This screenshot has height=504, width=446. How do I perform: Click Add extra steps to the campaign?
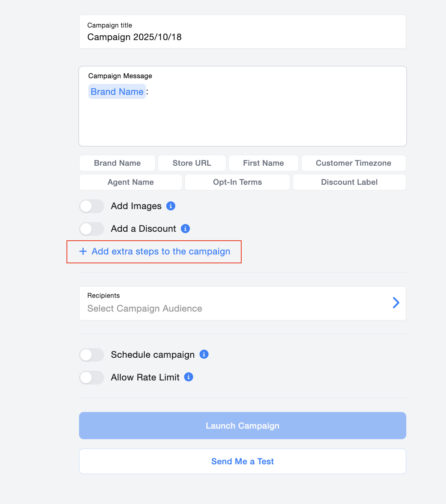161,252
